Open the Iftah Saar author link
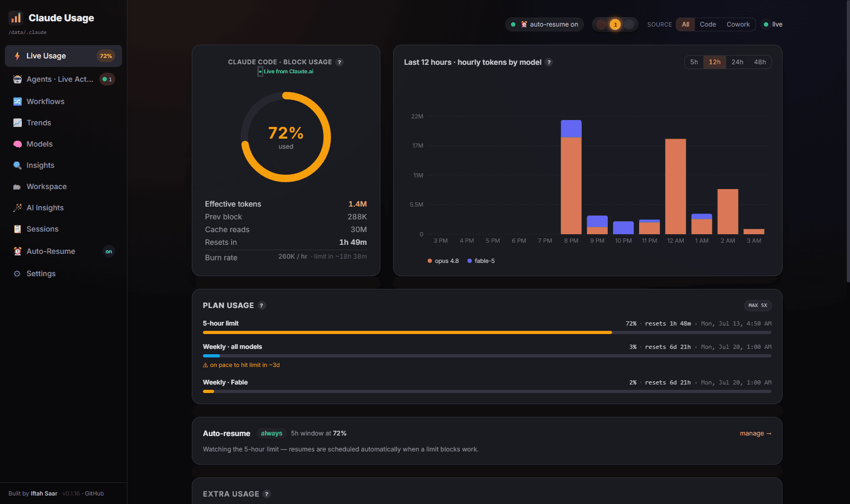850x504 pixels. [44, 493]
